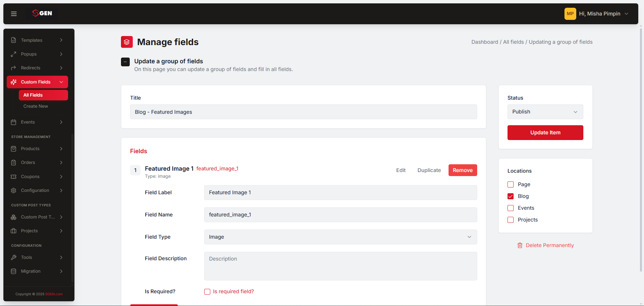
Task: Open user account dropdown chevron
Action: 626,14
